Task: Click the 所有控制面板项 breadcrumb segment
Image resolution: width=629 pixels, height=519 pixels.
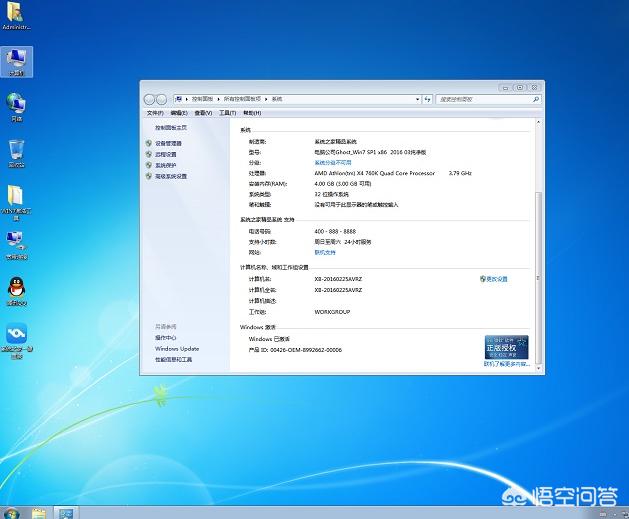Action: click(x=242, y=99)
